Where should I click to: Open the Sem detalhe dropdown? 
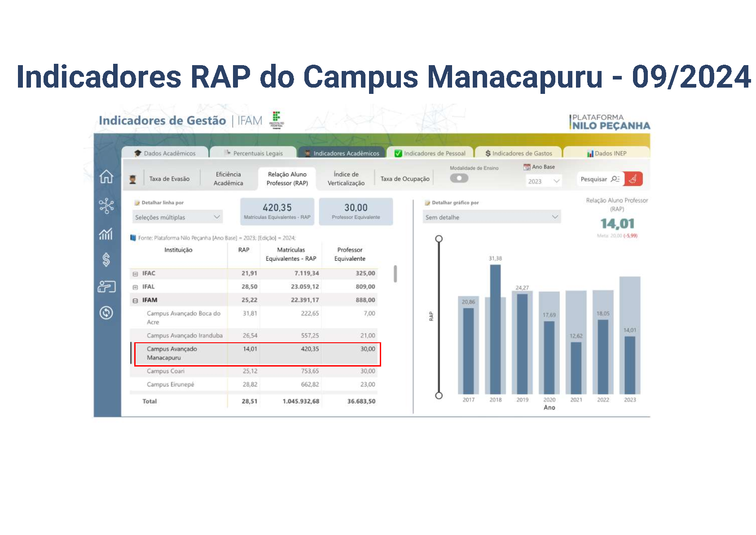point(492,217)
